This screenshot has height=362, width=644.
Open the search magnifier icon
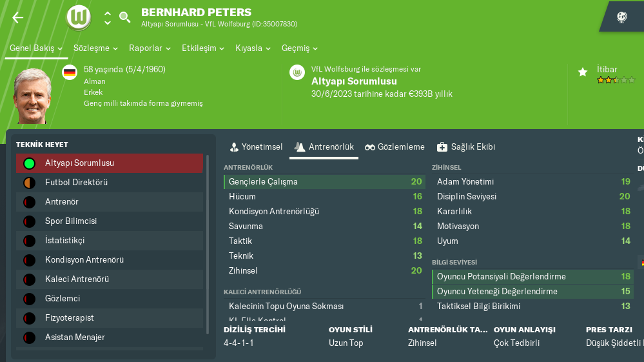(125, 17)
